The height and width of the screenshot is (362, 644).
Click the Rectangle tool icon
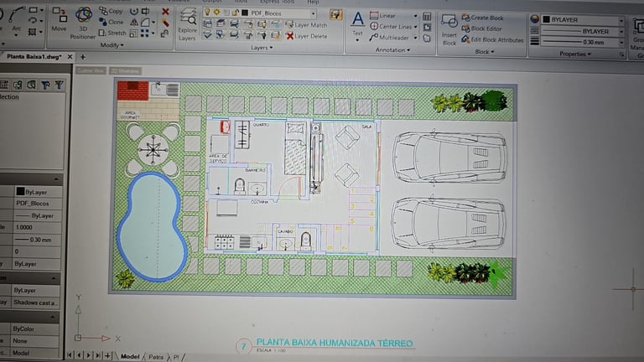click(x=34, y=10)
